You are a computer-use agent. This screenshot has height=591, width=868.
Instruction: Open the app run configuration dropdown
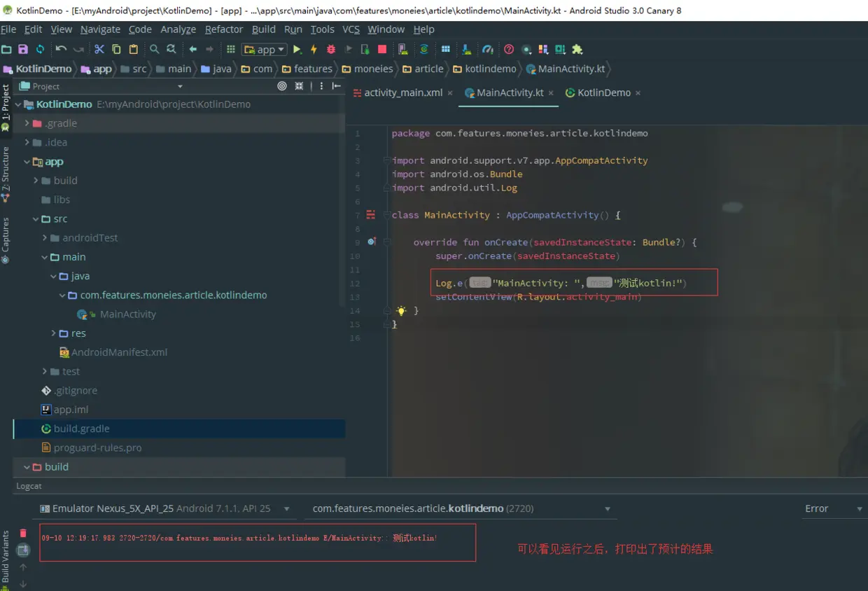tap(264, 49)
